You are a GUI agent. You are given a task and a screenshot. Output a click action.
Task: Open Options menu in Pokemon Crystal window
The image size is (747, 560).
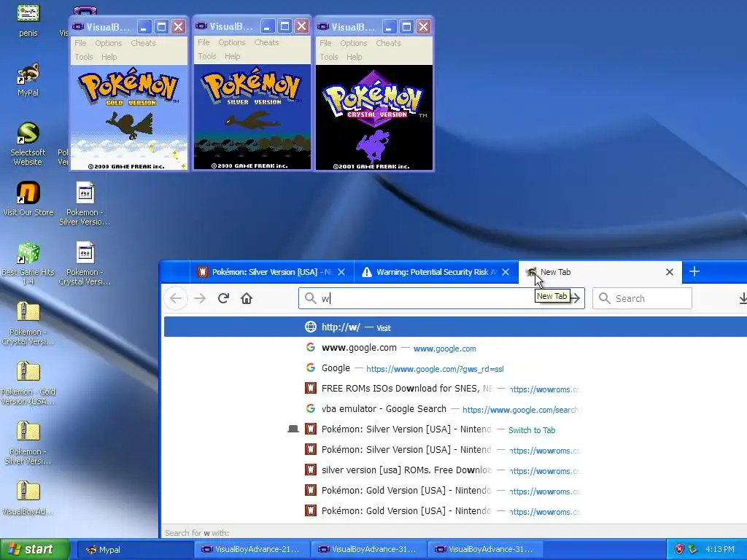(x=354, y=43)
